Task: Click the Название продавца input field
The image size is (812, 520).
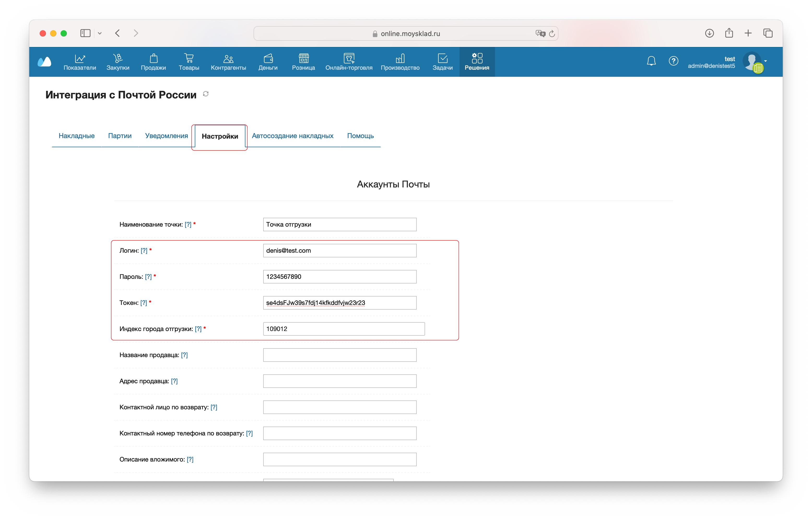Action: [x=339, y=355]
